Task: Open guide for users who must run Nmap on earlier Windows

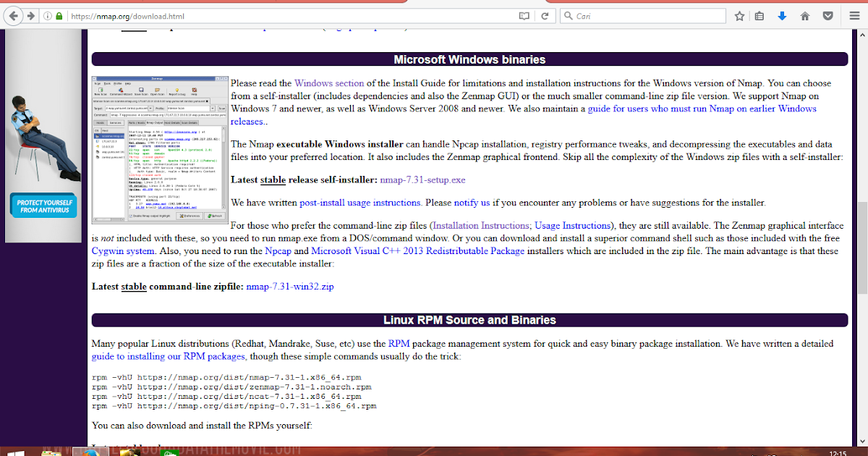Action: 702,109
